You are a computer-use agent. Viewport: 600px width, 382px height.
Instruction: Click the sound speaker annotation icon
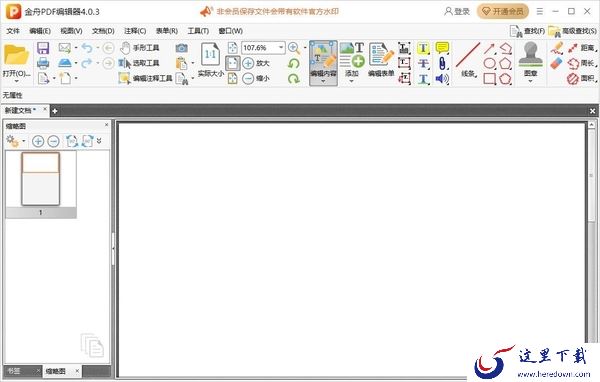(442, 79)
